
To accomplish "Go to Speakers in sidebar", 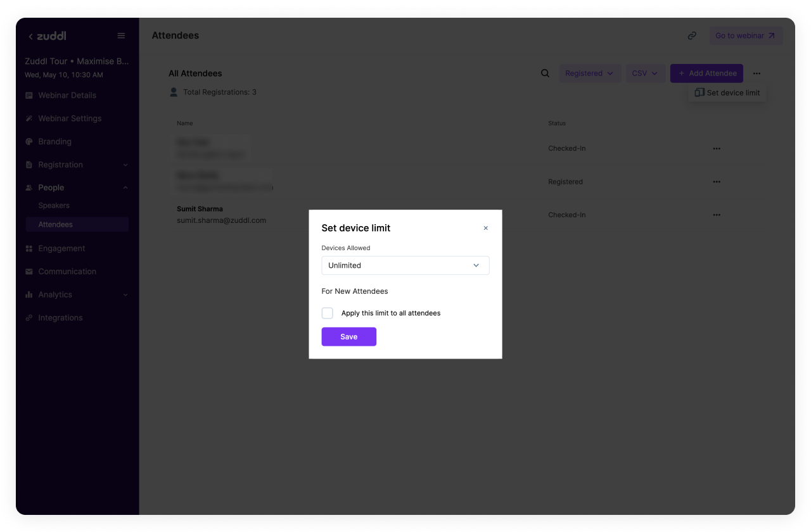I will [x=54, y=206].
